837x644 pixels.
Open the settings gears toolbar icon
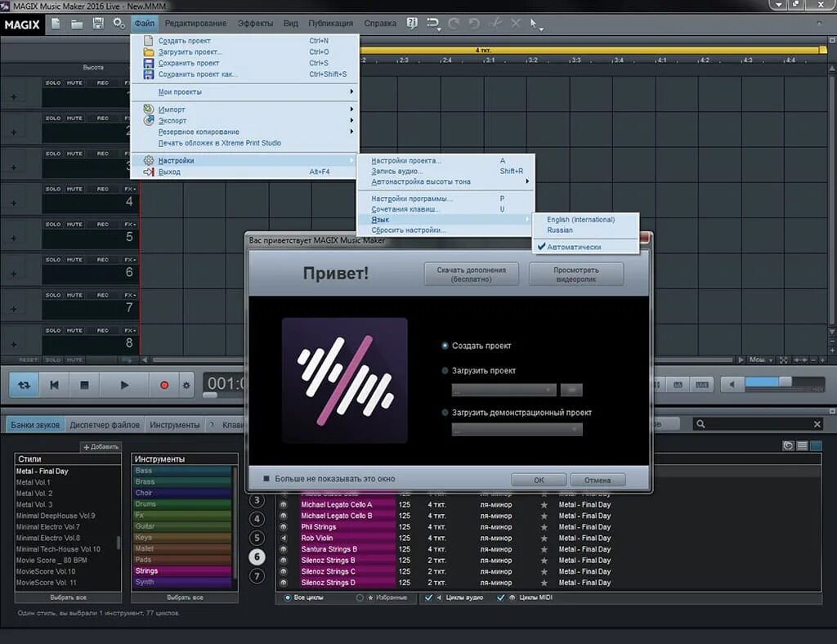(x=119, y=24)
